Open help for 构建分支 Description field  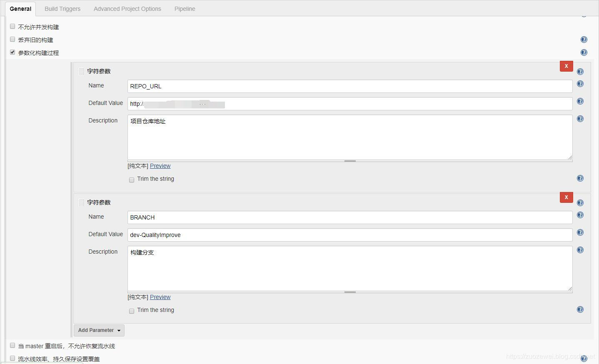(x=580, y=250)
